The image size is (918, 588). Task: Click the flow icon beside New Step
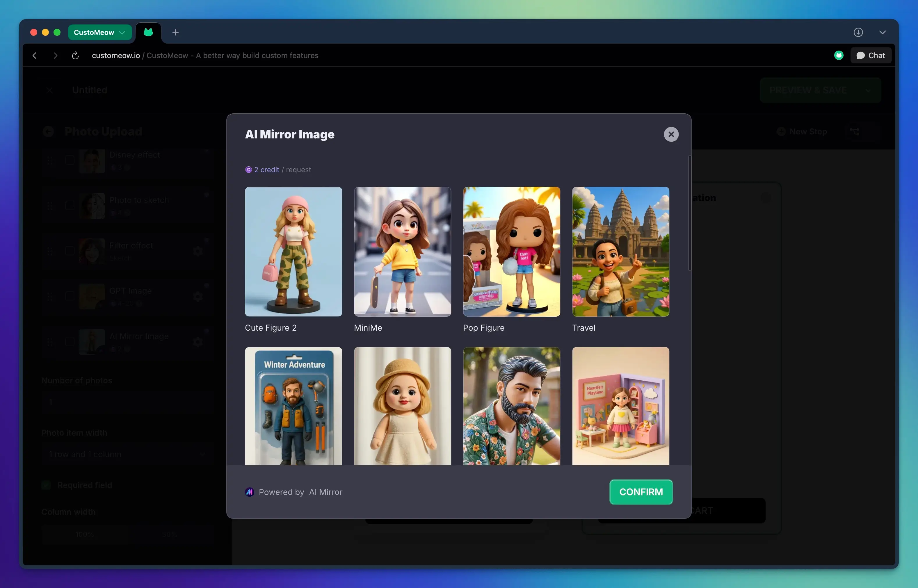click(x=855, y=132)
